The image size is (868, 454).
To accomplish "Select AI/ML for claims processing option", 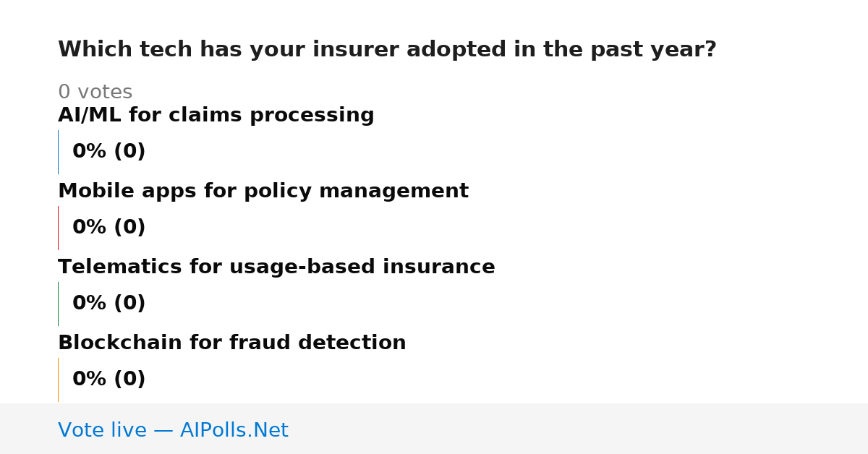I will coord(216,116).
